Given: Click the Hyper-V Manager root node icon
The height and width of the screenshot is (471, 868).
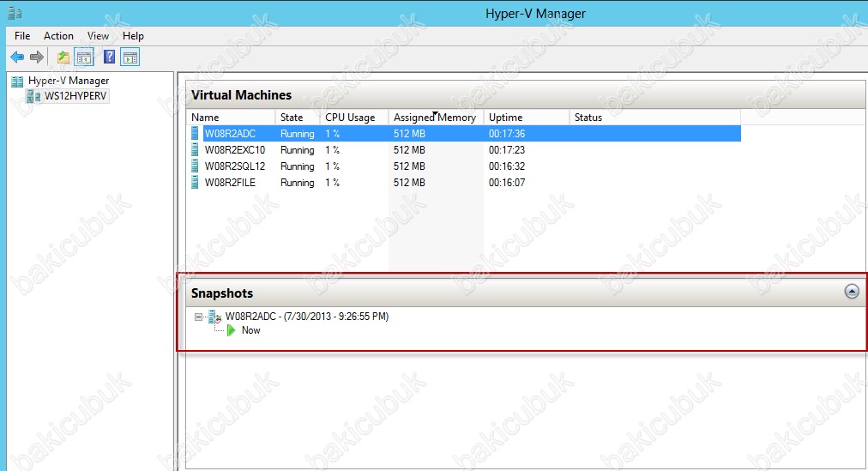Looking at the screenshot, I should 17,82.
